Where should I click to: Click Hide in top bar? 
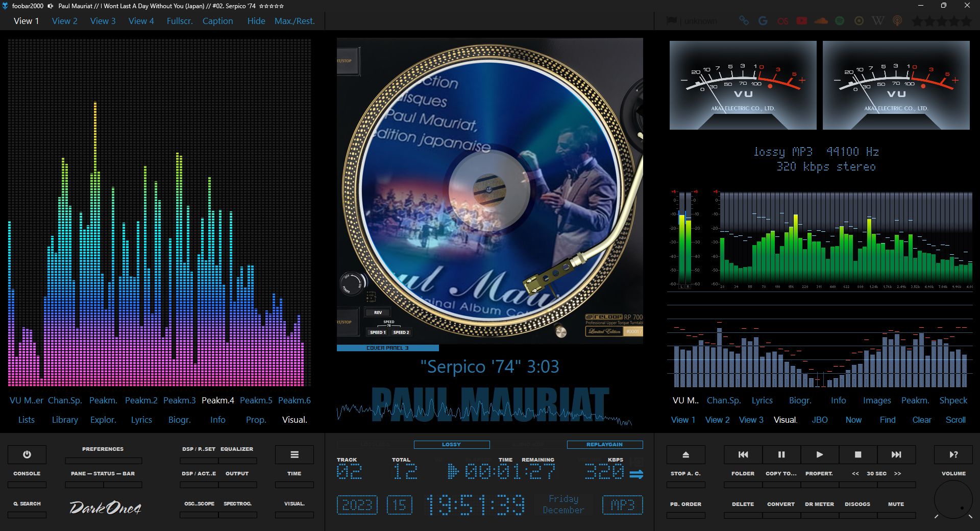[x=256, y=21]
